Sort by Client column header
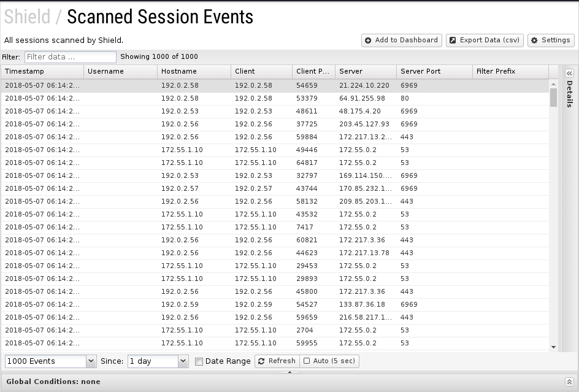The height and width of the screenshot is (392, 579). [261, 72]
